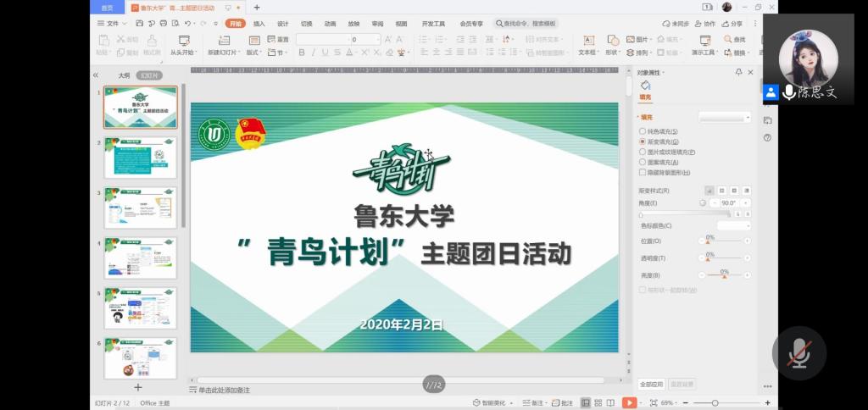Open the fill preset dropdown in properties

(725, 117)
